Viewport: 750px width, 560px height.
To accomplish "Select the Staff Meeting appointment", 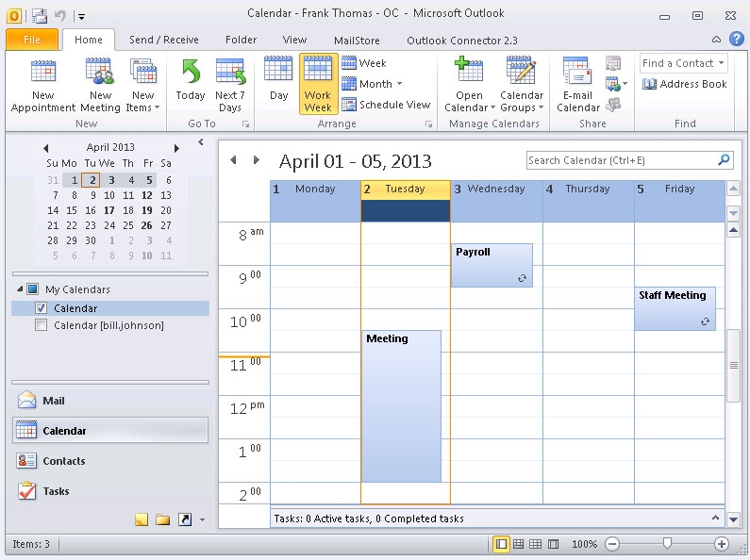I will point(675,308).
